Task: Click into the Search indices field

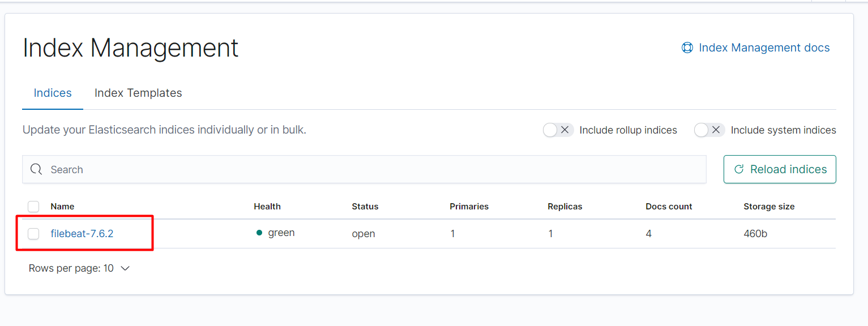Action: [x=374, y=170]
